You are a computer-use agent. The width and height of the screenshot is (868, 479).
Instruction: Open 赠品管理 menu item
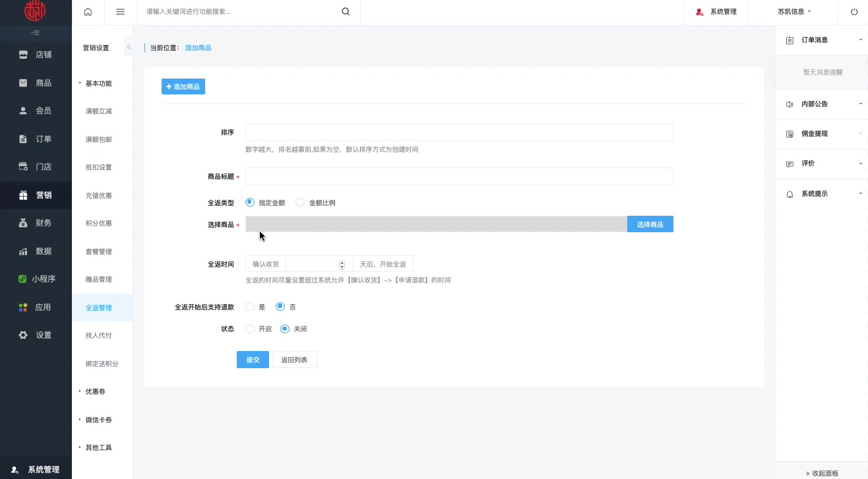[x=99, y=279]
